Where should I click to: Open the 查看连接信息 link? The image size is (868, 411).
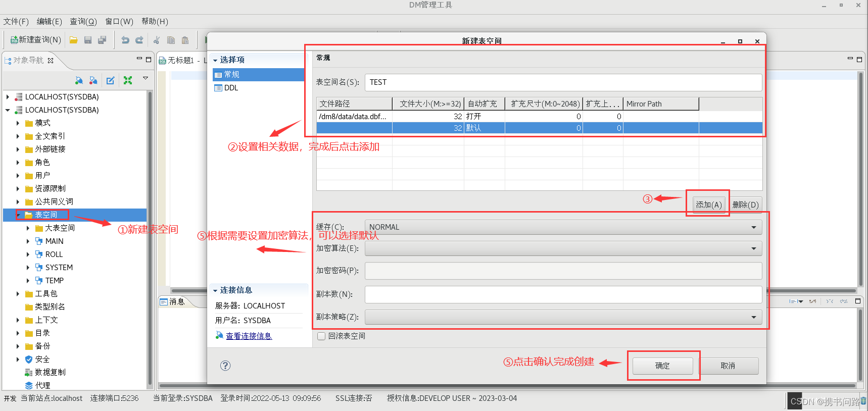(x=249, y=336)
